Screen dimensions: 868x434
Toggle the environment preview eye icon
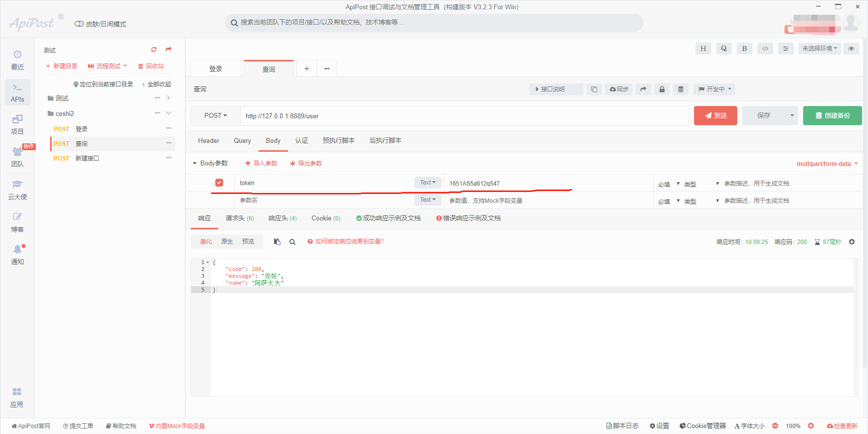851,49
